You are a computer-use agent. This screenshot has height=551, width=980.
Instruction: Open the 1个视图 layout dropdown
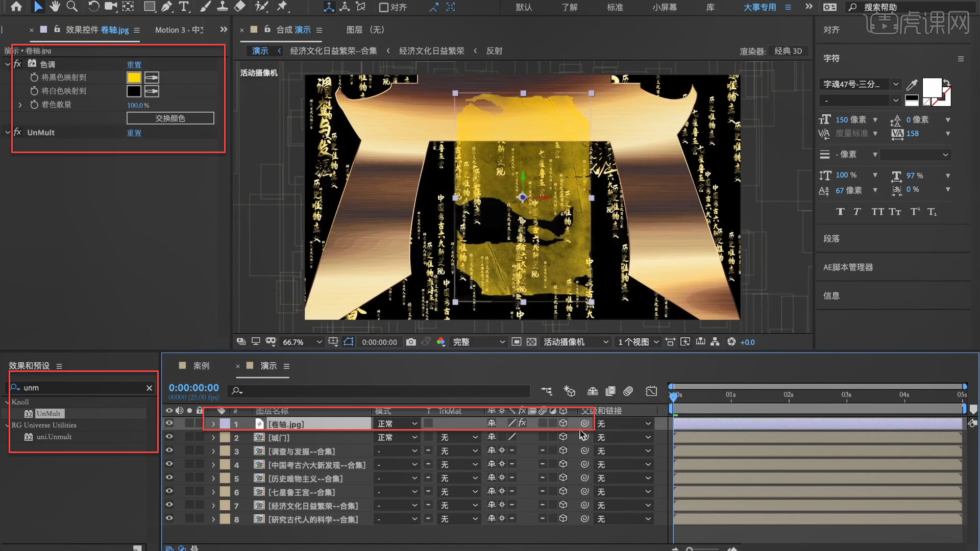tap(639, 342)
